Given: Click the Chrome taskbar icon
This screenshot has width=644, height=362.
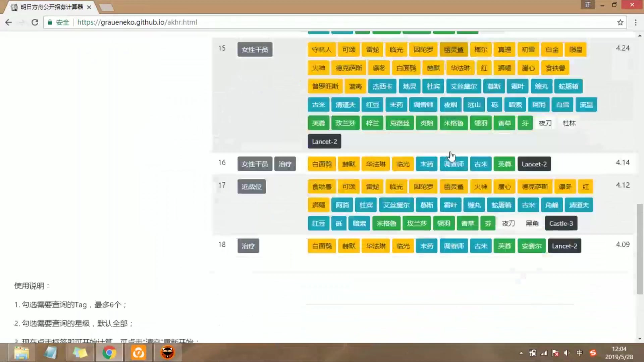Looking at the screenshot, I should click(x=109, y=352).
